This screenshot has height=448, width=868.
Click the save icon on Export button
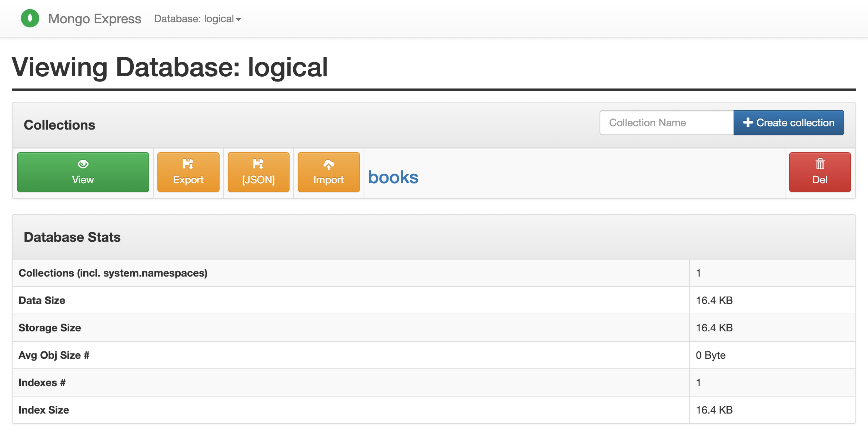coord(188,164)
